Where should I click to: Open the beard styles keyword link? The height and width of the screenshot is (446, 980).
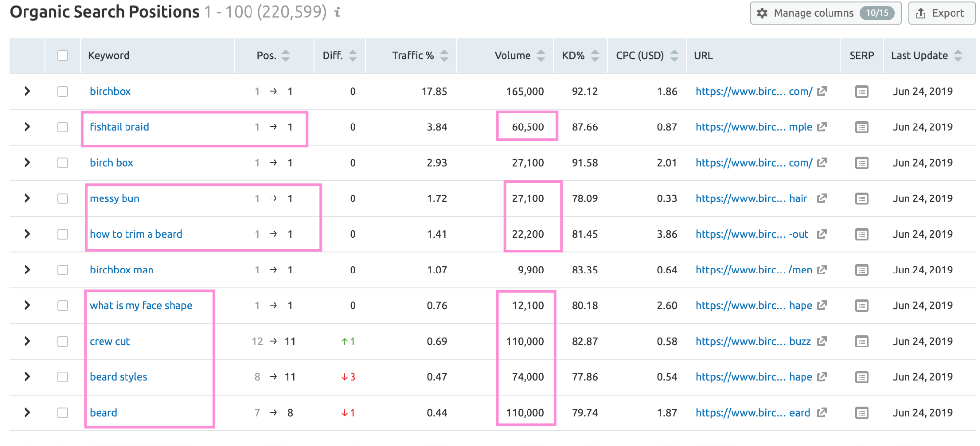(x=119, y=377)
